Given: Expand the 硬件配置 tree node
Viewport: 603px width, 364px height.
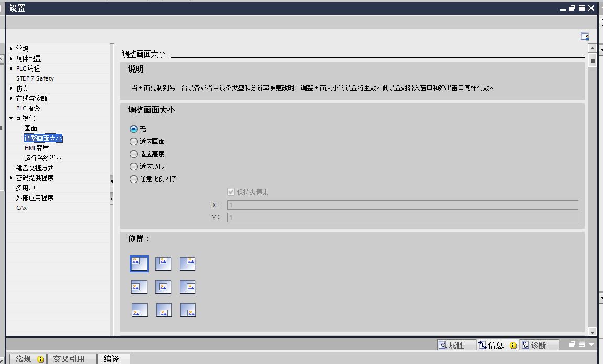Looking at the screenshot, I should point(11,59).
